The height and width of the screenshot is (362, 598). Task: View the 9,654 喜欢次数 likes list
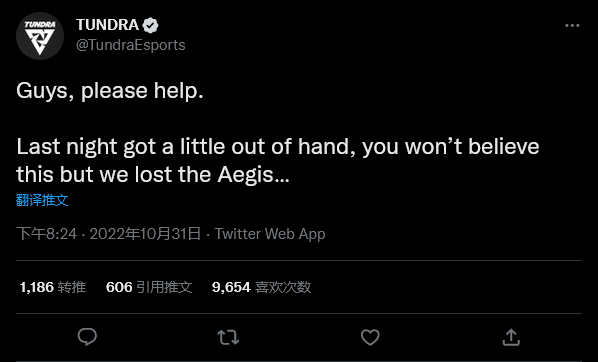coord(261,287)
